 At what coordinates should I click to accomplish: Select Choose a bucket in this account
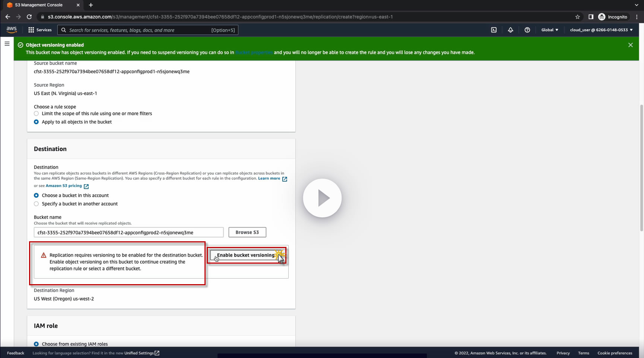coord(36,195)
